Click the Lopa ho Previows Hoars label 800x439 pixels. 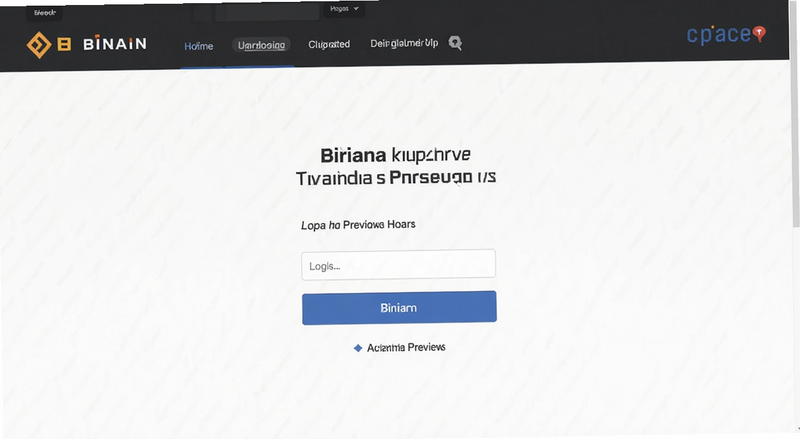point(358,225)
